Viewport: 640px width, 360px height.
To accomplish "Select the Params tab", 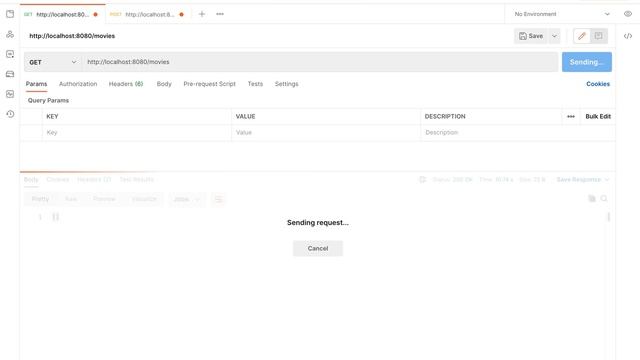I will (36, 84).
